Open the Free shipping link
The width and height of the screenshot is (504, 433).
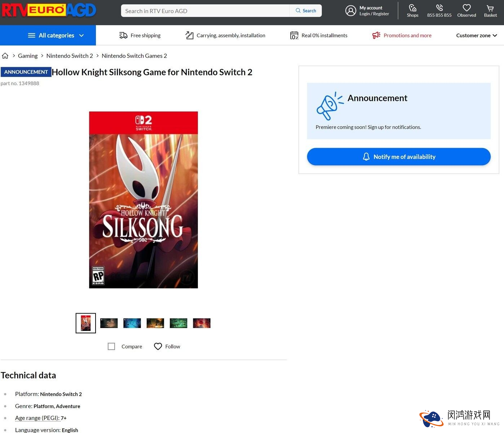[x=146, y=35]
